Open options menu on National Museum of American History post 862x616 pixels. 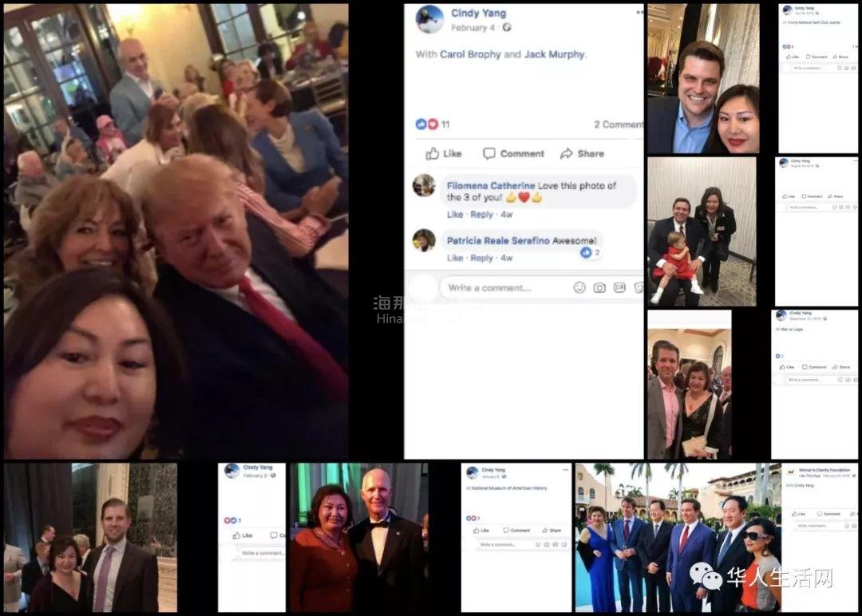(x=565, y=470)
